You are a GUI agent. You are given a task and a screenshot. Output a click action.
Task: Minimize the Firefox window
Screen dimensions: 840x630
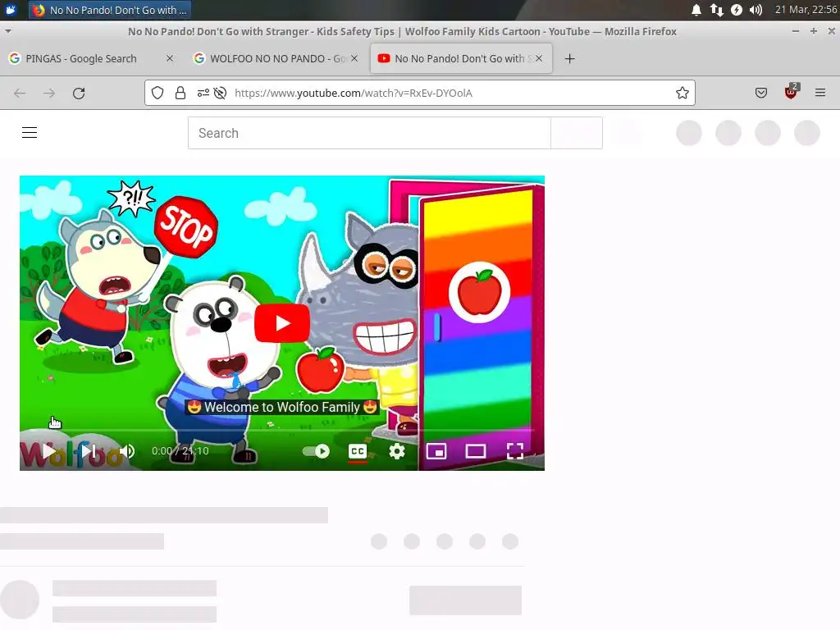pos(796,31)
